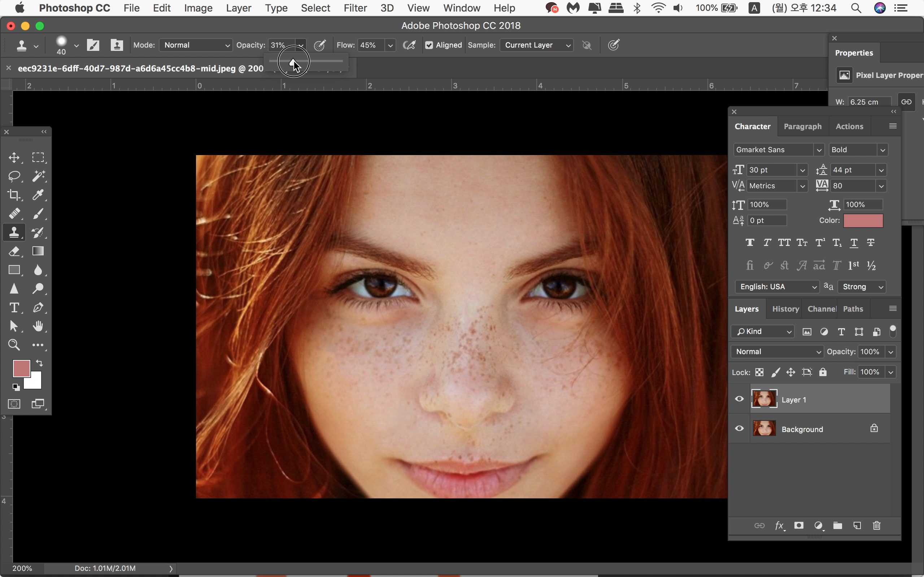Hide Layer 1 visibility eye

click(x=739, y=399)
